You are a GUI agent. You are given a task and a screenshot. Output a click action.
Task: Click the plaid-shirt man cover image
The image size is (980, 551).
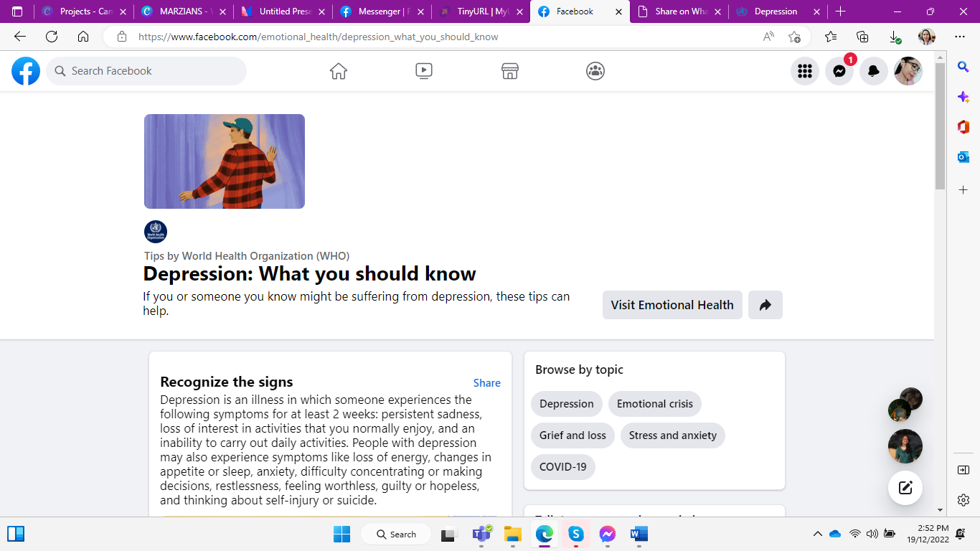tap(225, 161)
